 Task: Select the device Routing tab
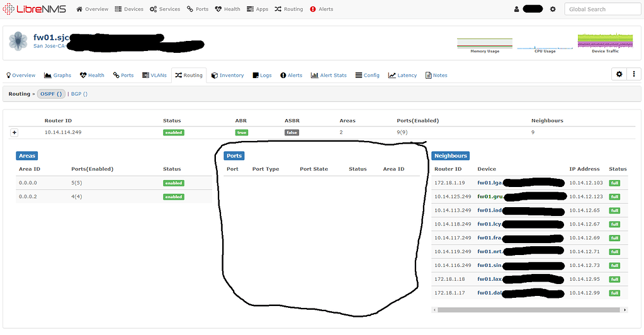[x=189, y=75]
